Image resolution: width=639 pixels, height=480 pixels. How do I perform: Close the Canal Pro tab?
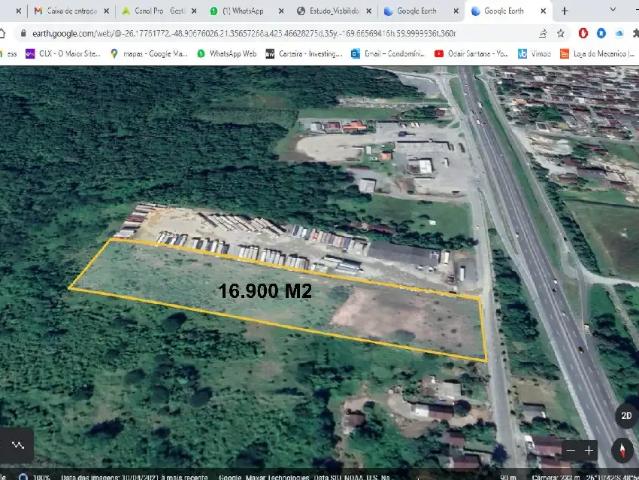pos(194,11)
